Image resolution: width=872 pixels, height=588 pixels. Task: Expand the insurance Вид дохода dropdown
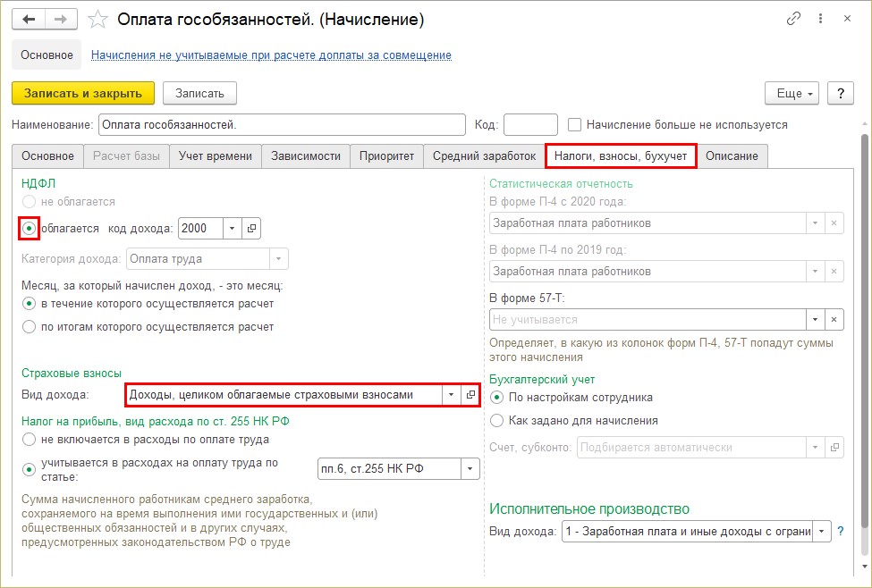click(451, 395)
